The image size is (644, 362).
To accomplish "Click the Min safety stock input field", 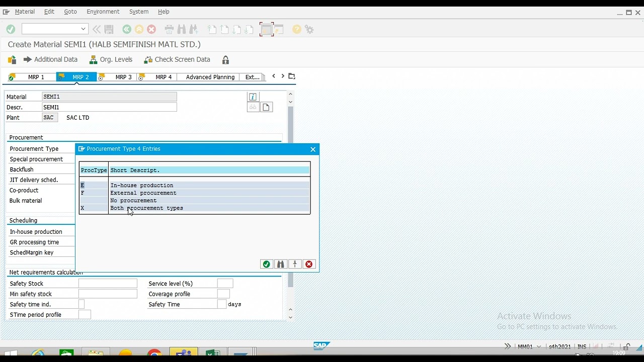I will (108, 294).
